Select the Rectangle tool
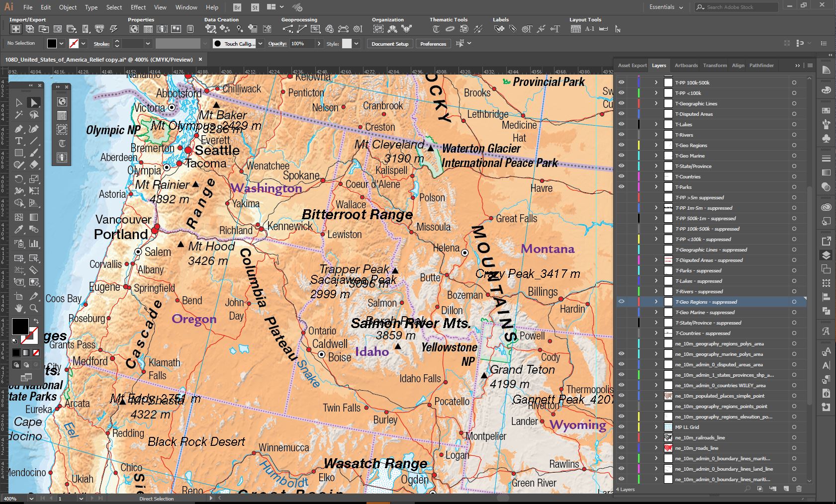This screenshot has height=504, width=836. (x=19, y=153)
